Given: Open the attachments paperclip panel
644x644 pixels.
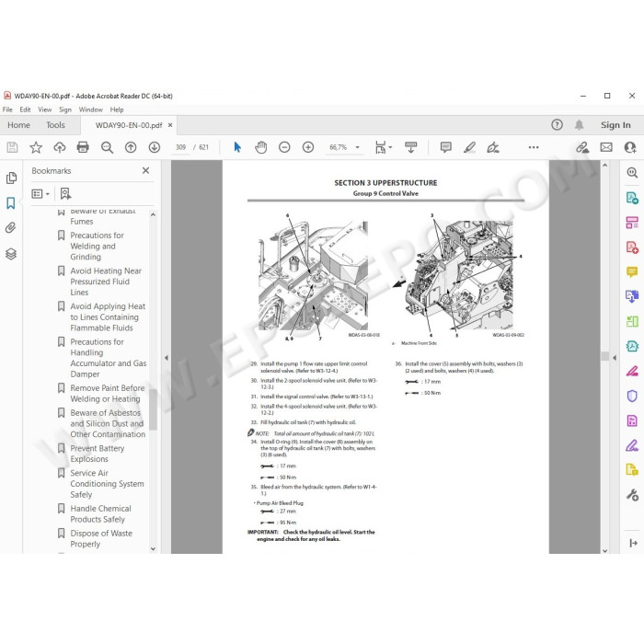Looking at the screenshot, I should coord(11,227).
